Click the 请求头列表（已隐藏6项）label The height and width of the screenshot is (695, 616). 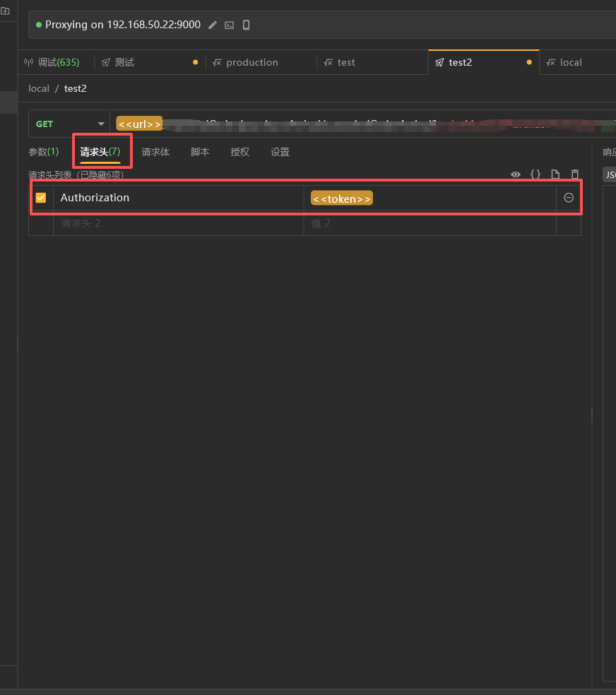[76, 174]
